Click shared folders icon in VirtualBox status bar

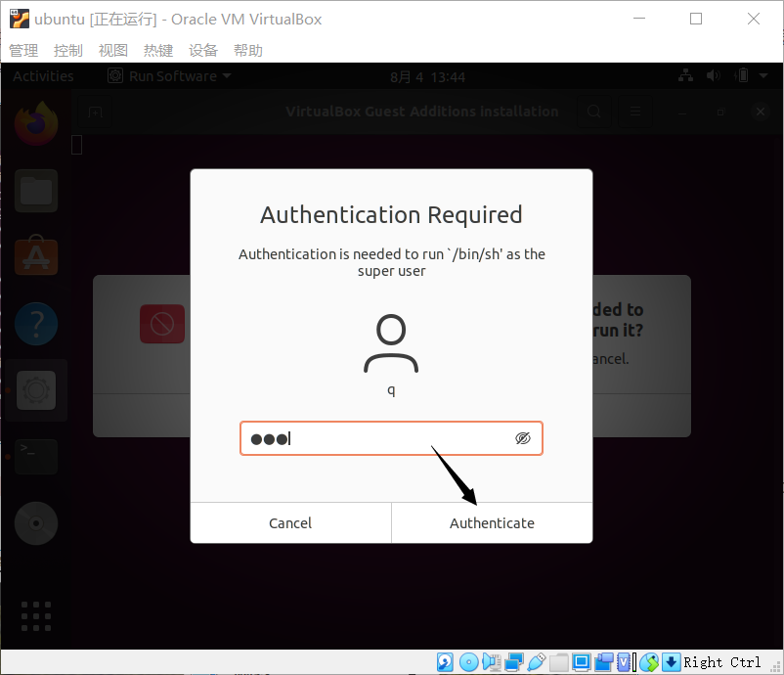(x=559, y=662)
